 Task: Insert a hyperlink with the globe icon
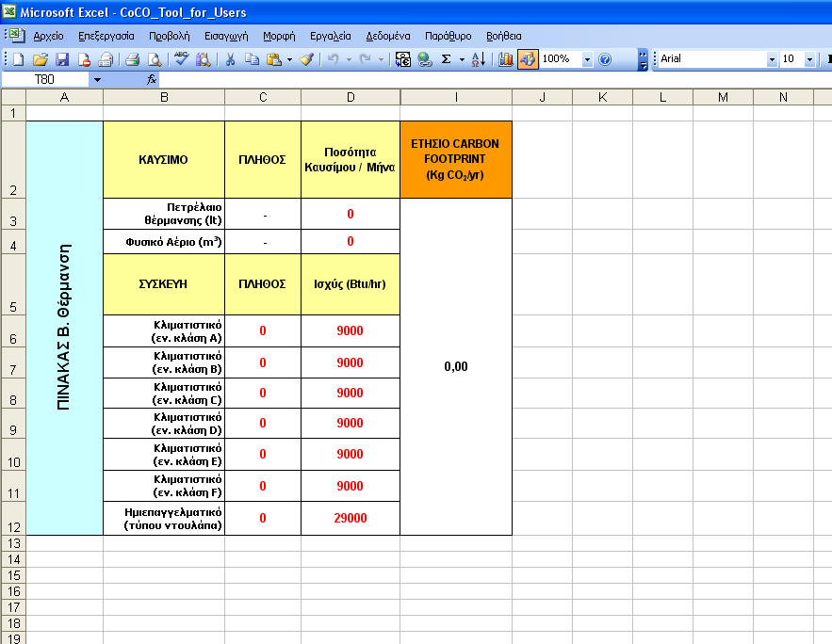425,59
